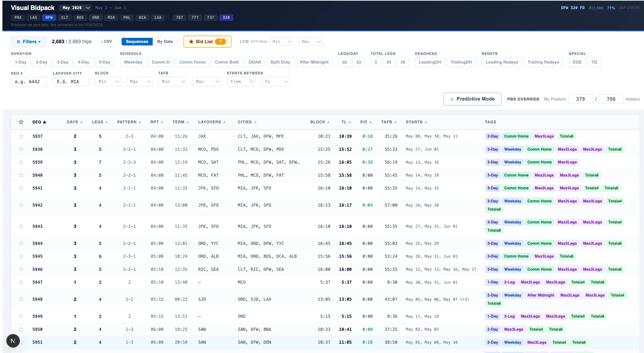Star sequence 5949 row

[x=21, y=316]
